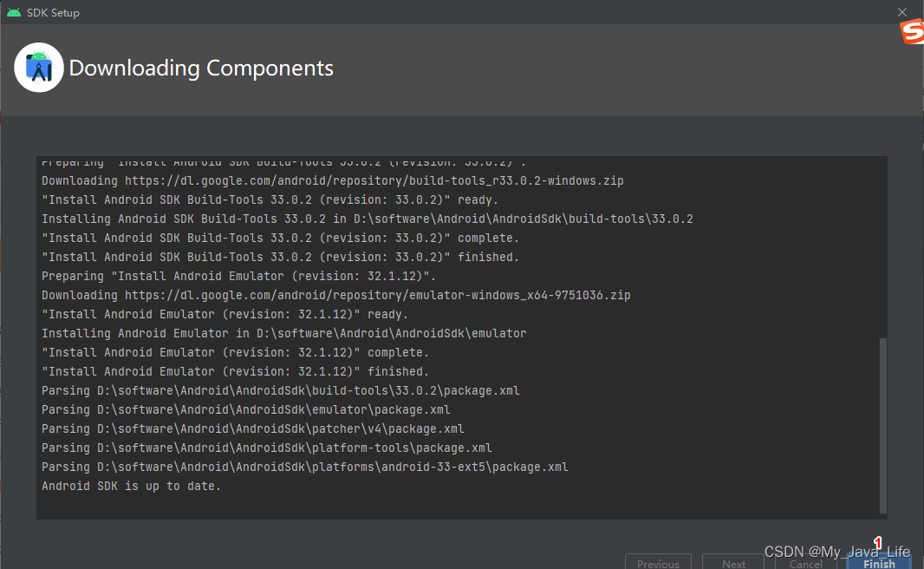
Task: Click the Build-Tools 33.0.2 "finished." line
Action: [x=281, y=257]
